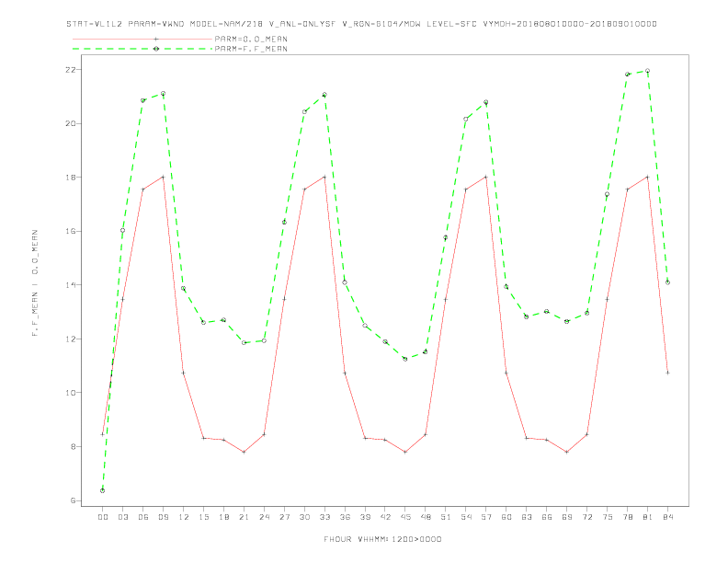Click y-axis tick label 16

pyautogui.click(x=71, y=231)
